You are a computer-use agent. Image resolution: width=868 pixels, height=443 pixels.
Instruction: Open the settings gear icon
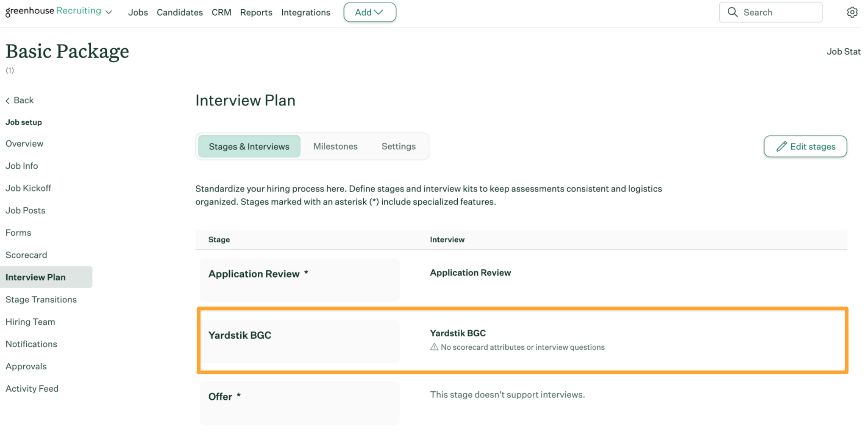tap(852, 12)
